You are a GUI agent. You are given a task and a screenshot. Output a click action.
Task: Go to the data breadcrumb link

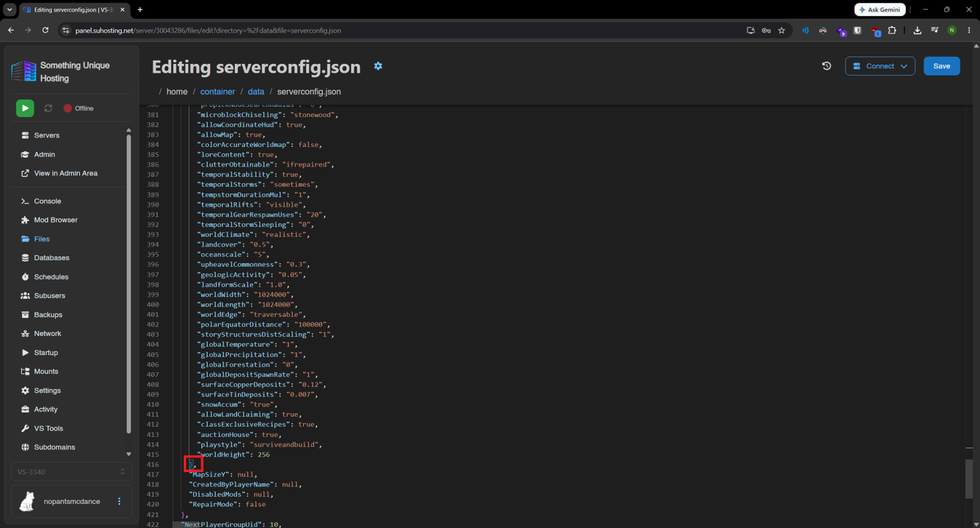[x=256, y=91]
